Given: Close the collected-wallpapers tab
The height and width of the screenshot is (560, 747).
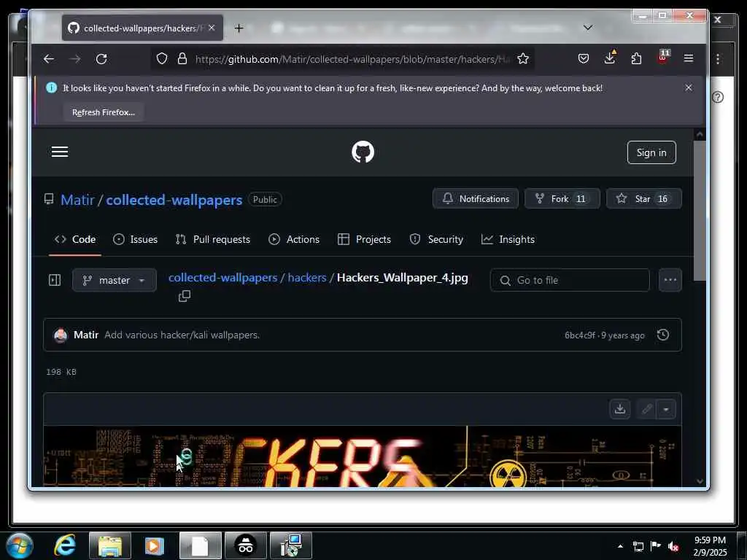Looking at the screenshot, I should (212, 28).
